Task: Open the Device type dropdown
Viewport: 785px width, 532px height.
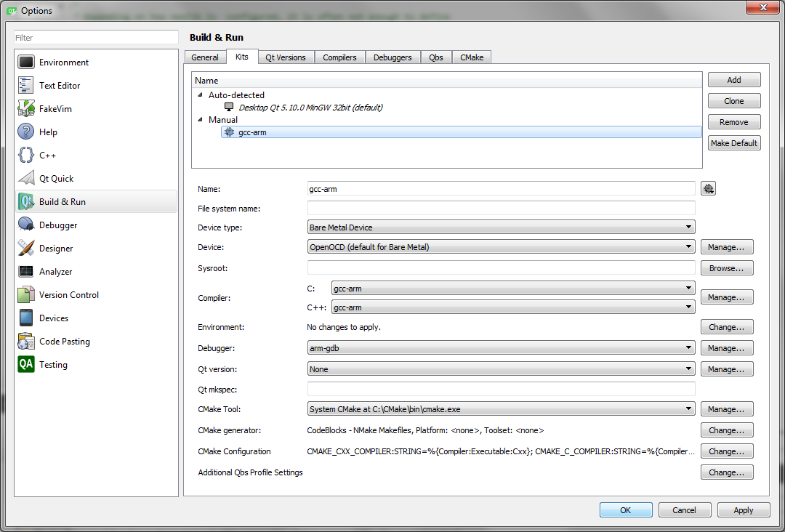Action: [x=688, y=227]
